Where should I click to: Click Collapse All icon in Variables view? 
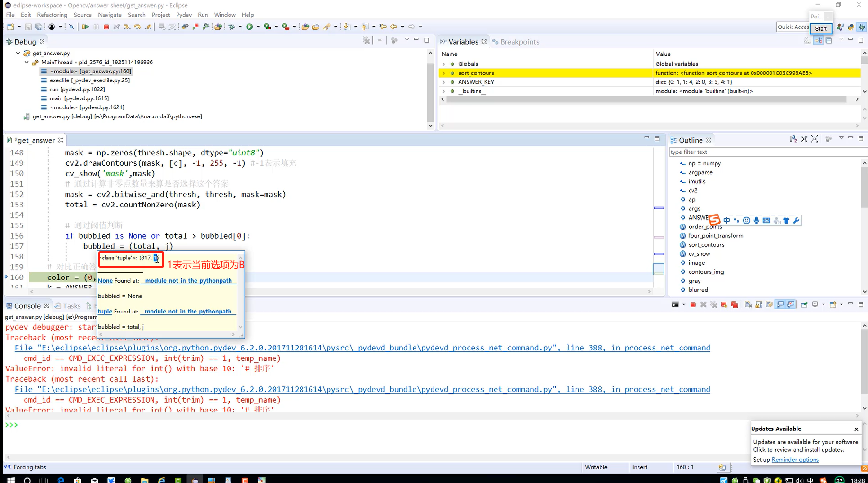pos(829,41)
